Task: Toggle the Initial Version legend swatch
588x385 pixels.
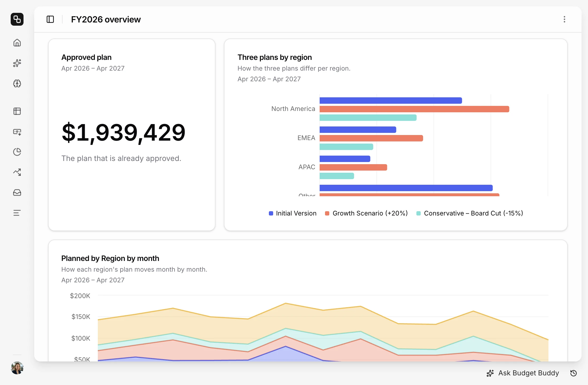Action: [x=271, y=213]
